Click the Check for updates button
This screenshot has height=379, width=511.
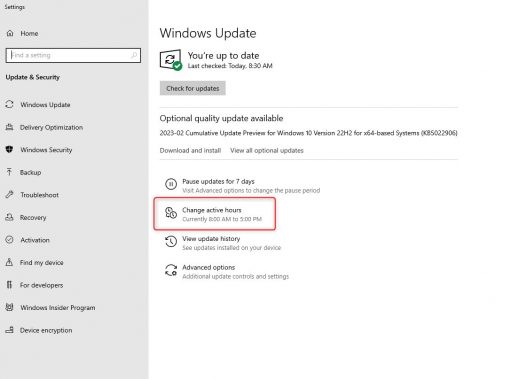[193, 88]
